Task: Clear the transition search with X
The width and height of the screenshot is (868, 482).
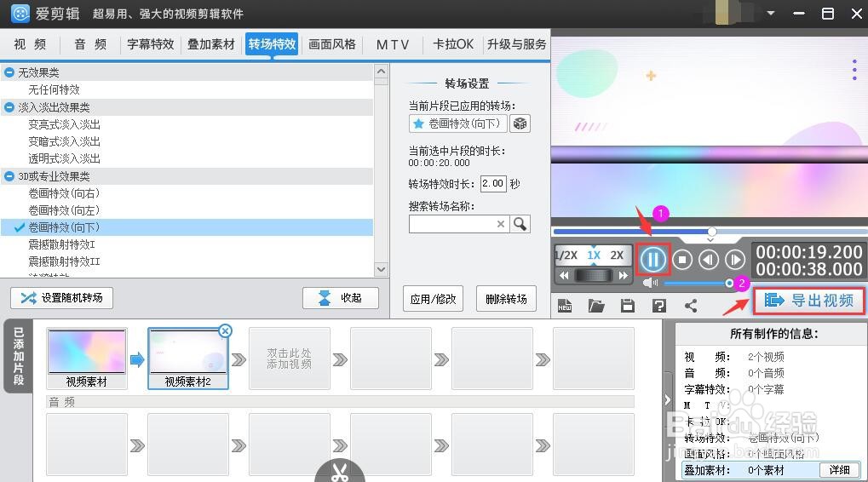Action: pyautogui.click(x=500, y=224)
